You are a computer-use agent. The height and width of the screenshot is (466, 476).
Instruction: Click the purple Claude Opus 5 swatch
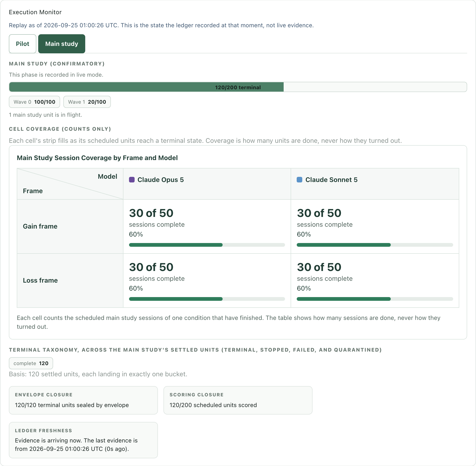coord(132,180)
